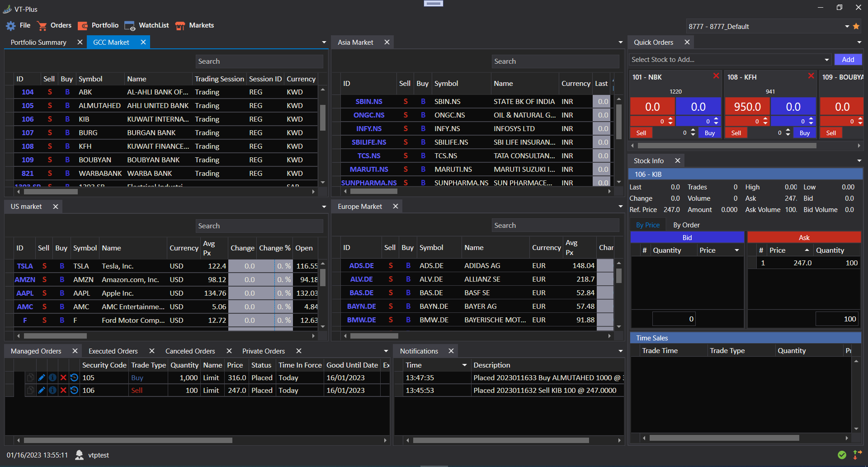The height and width of the screenshot is (467, 868).
Task: Open the WatchList menu
Action: tap(146, 25)
